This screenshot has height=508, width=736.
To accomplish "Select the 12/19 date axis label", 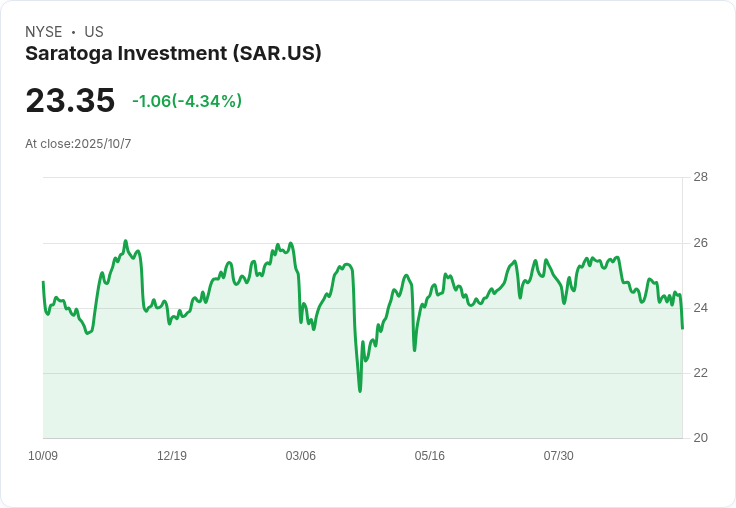I will coord(172,456).
